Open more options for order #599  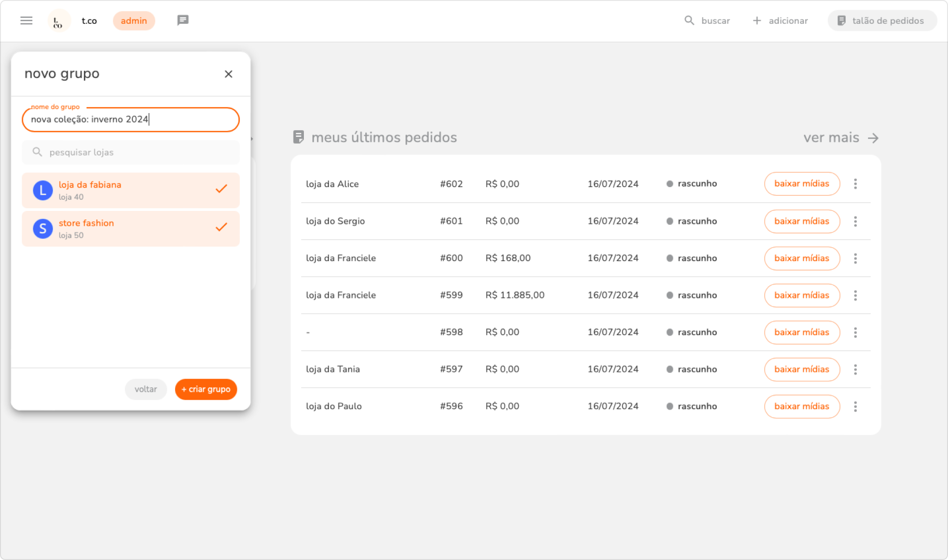(x=855, y=295)
